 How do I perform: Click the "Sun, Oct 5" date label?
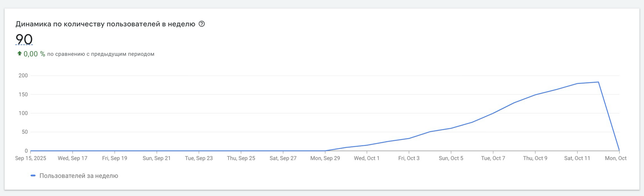451,158
